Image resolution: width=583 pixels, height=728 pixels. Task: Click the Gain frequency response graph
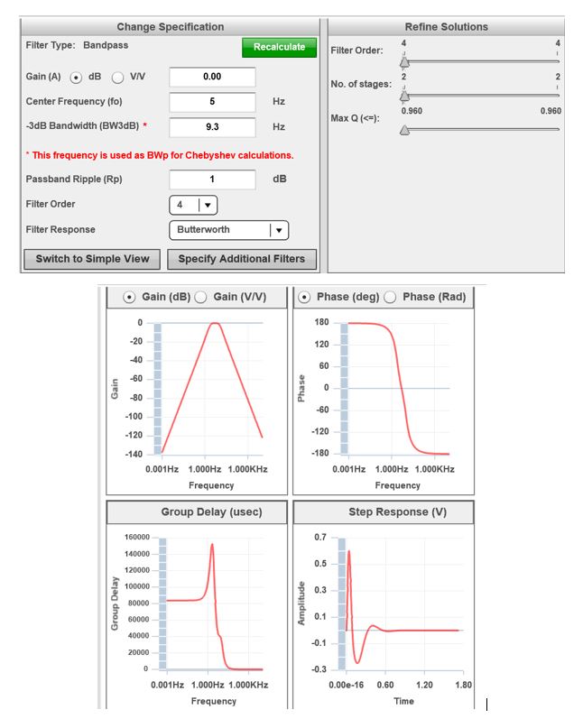tap(197, 401)
